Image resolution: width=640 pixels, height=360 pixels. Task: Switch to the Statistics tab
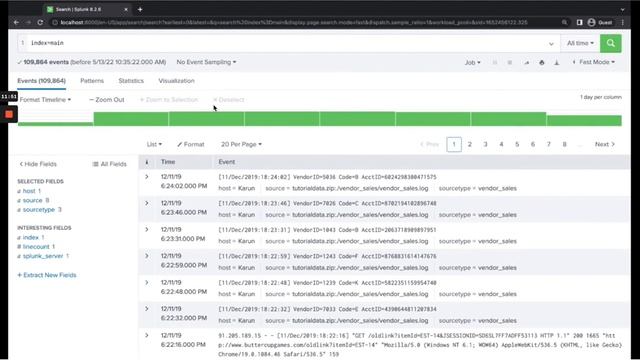tap(131, 81)
